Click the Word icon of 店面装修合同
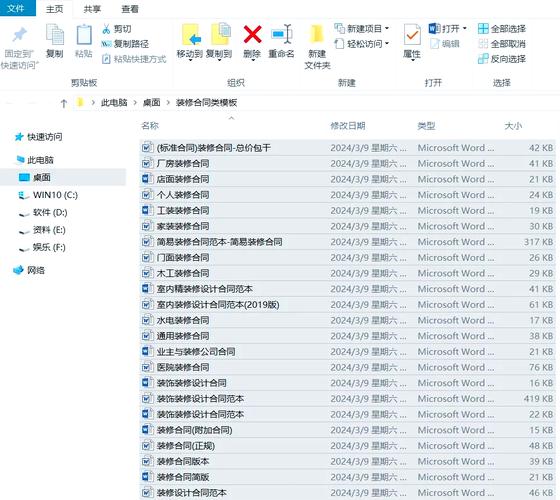The height and width of the screenshot is (500, 560). pyautogui.click(x=147, y=179)
